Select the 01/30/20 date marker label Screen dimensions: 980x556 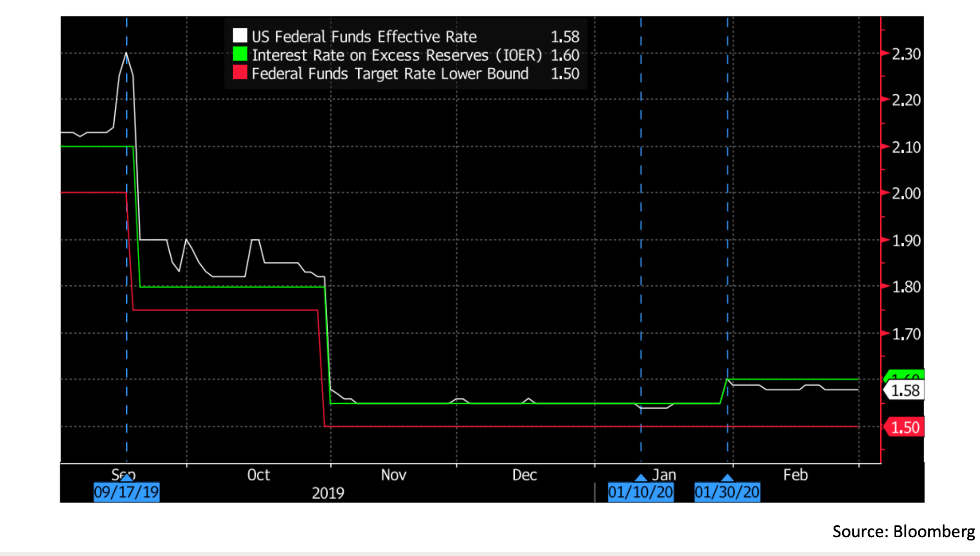(727, 492)
